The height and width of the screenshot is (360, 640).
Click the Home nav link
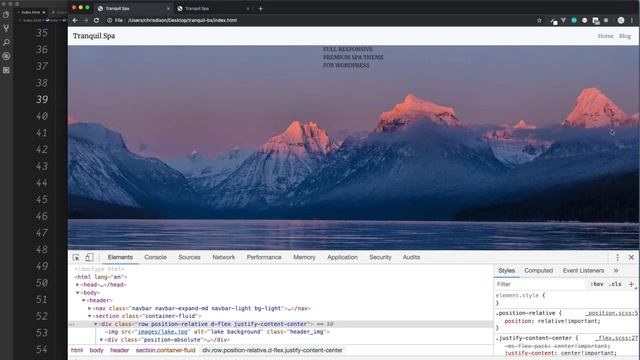click(x=606, y=36)
